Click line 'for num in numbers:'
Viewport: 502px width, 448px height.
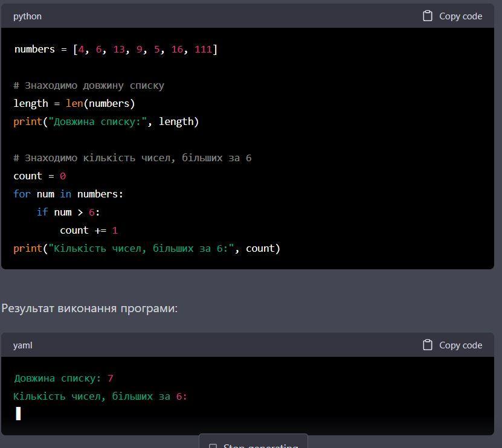point(68,194)
